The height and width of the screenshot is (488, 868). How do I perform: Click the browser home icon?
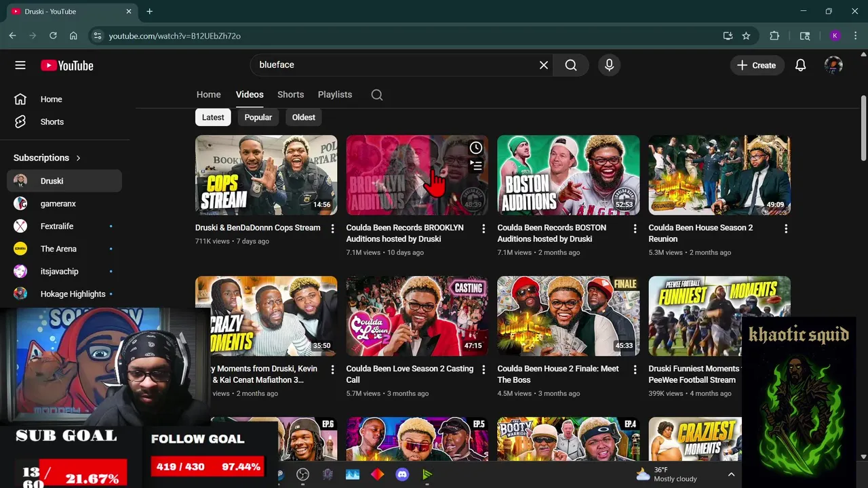(x=73, y=36)
